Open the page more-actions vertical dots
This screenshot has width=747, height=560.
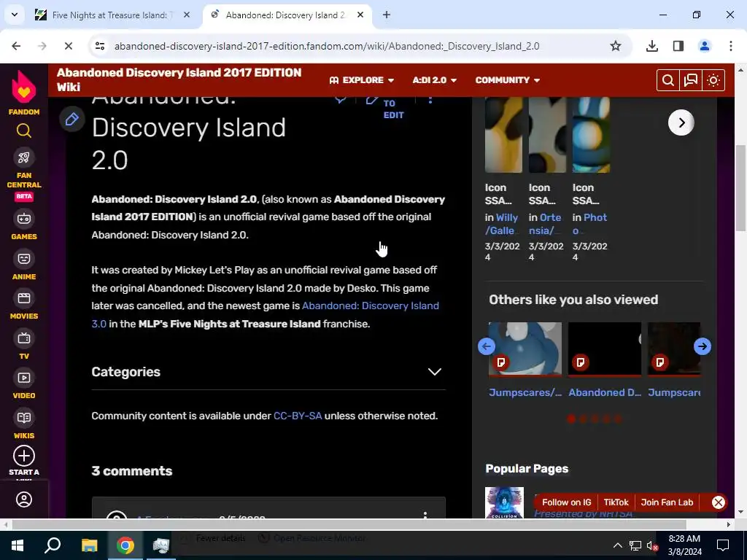430,99
